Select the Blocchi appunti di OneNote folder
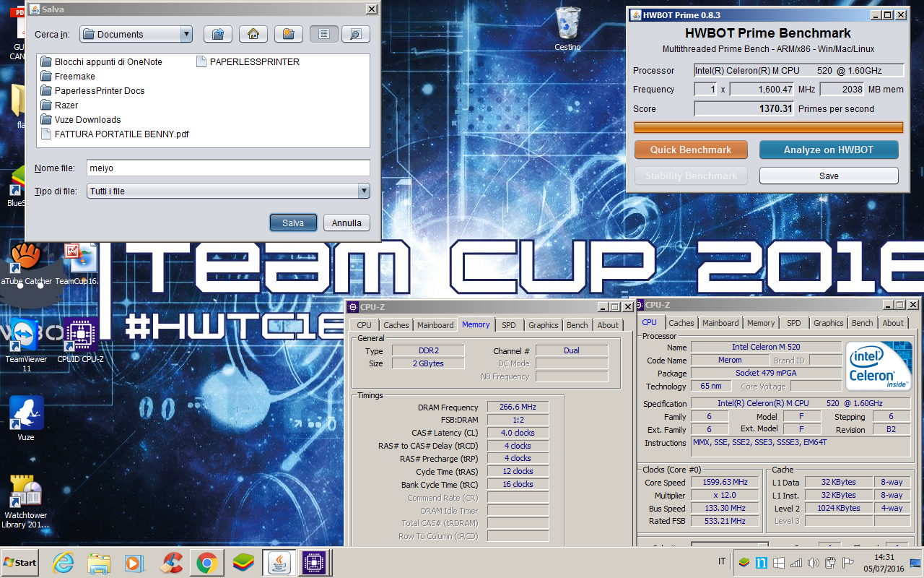This screenshot has height=578, width=924. click(x=101, y=62)
